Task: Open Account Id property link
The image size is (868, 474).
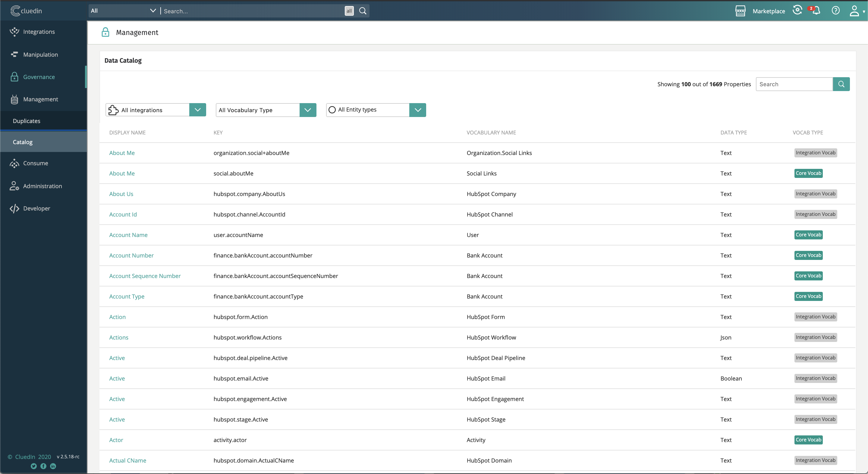Action: pyautogui.click(x=123, y=214)
